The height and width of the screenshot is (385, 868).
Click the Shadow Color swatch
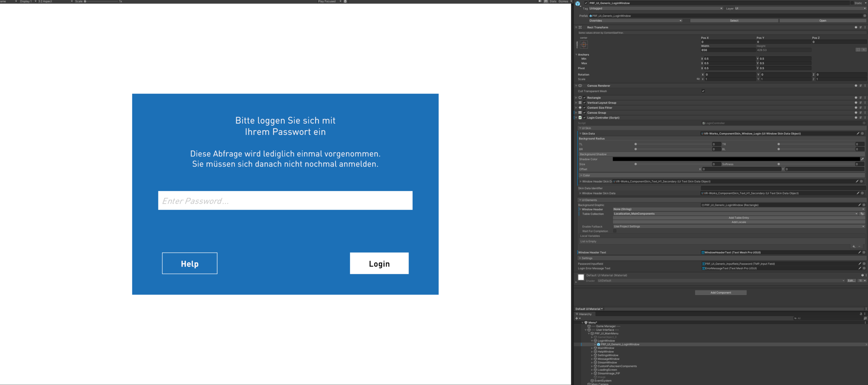tap(736, 159)
